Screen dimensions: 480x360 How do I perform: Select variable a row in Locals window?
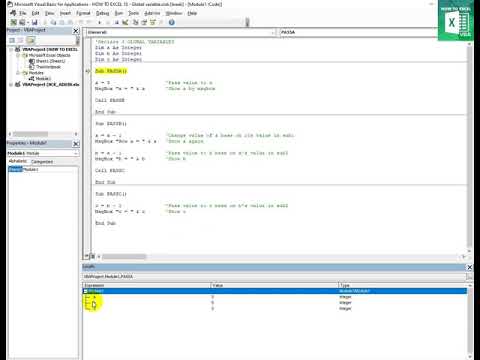click(275, 297)
